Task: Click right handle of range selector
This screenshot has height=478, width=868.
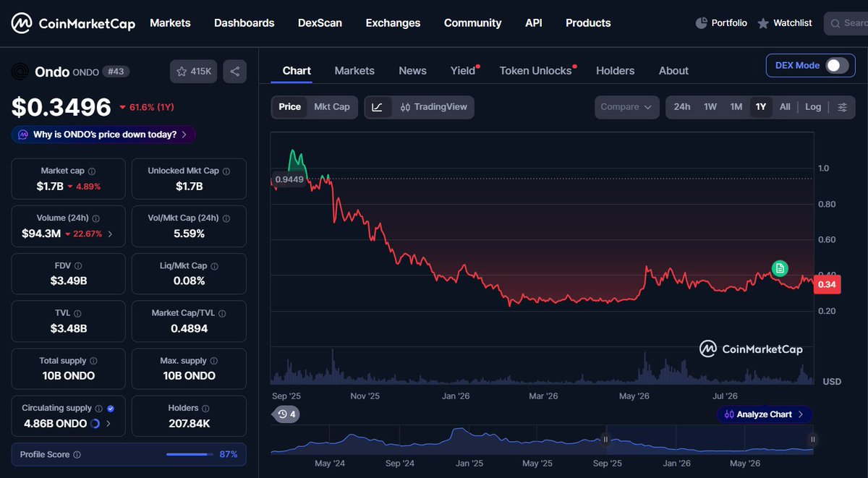Action: [813, 439]
